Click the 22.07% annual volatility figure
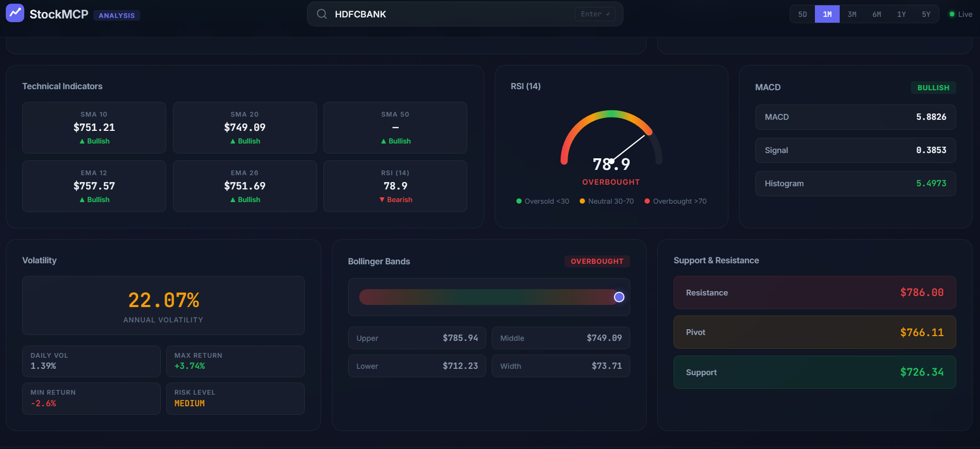Screen dimensions: 980x449 click(x=164, y=300)
